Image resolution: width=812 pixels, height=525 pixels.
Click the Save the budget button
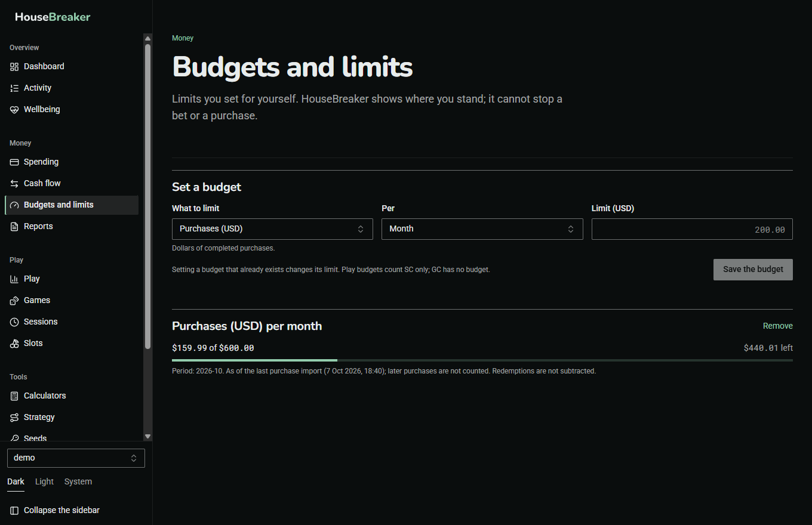753,270
